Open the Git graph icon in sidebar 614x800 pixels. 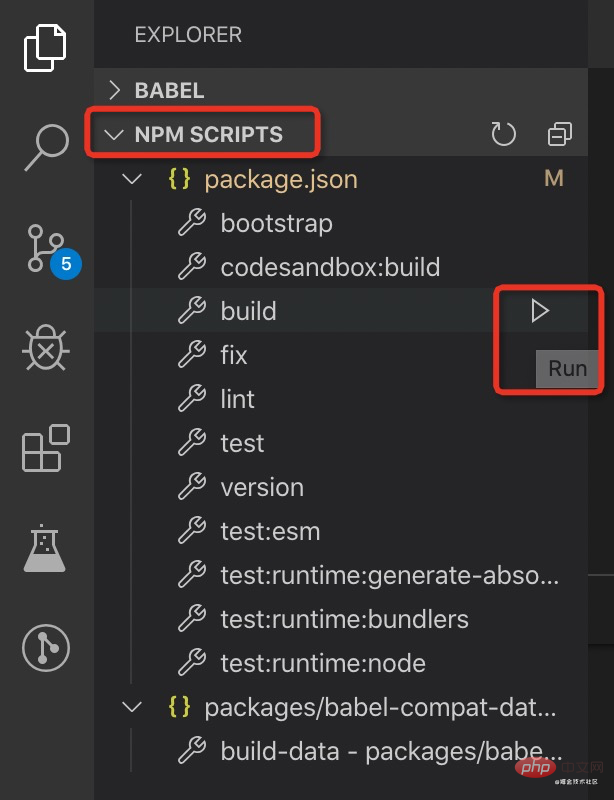tap(45, 648)
